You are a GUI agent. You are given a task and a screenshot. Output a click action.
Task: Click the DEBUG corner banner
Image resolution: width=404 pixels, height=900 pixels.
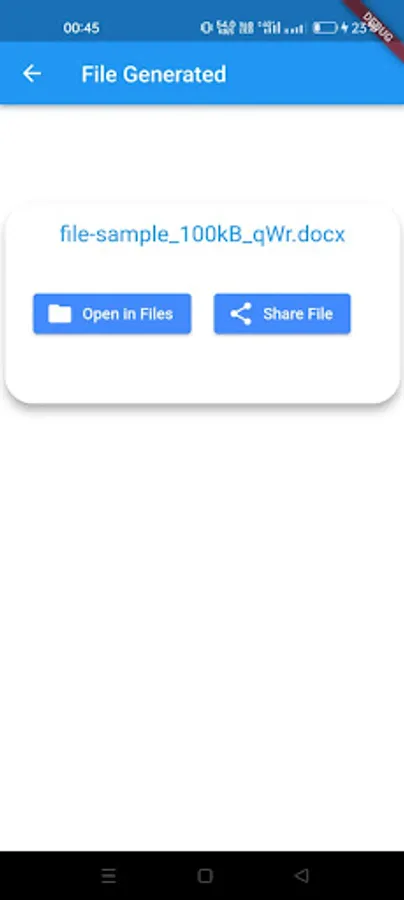376,22
